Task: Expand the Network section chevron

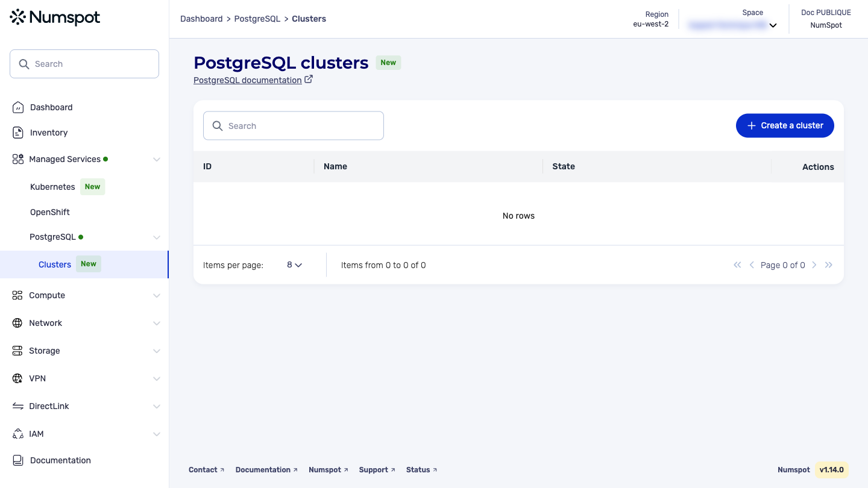Action: coord(157,324)
